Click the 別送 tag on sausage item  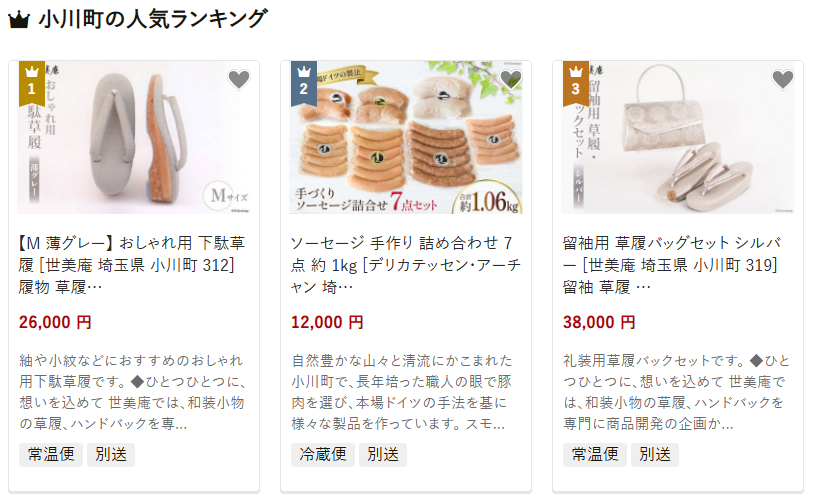click(383, 455)
